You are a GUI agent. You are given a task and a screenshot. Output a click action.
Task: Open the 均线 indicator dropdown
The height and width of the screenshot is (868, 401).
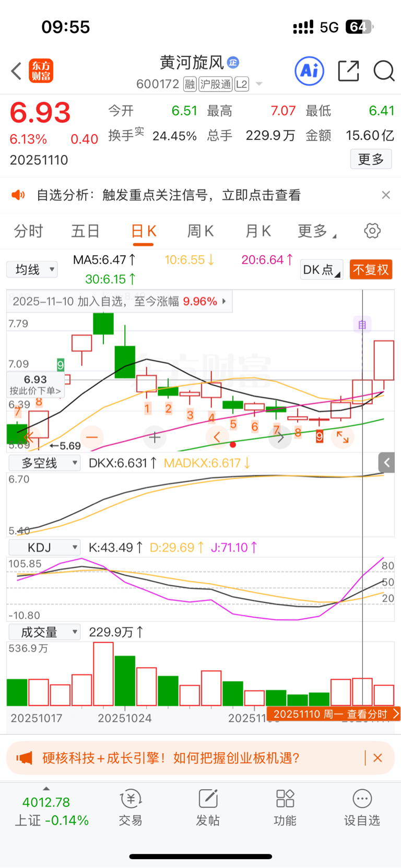coord(32,269)
